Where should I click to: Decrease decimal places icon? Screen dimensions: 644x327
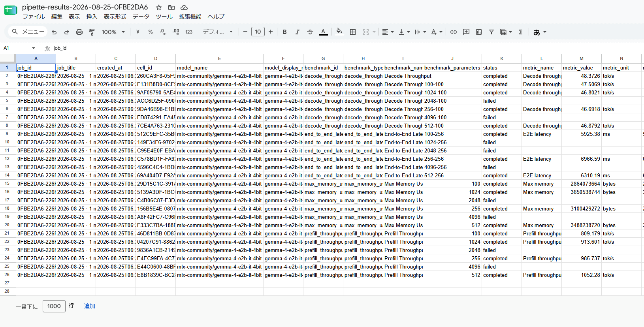coord(163,32)
